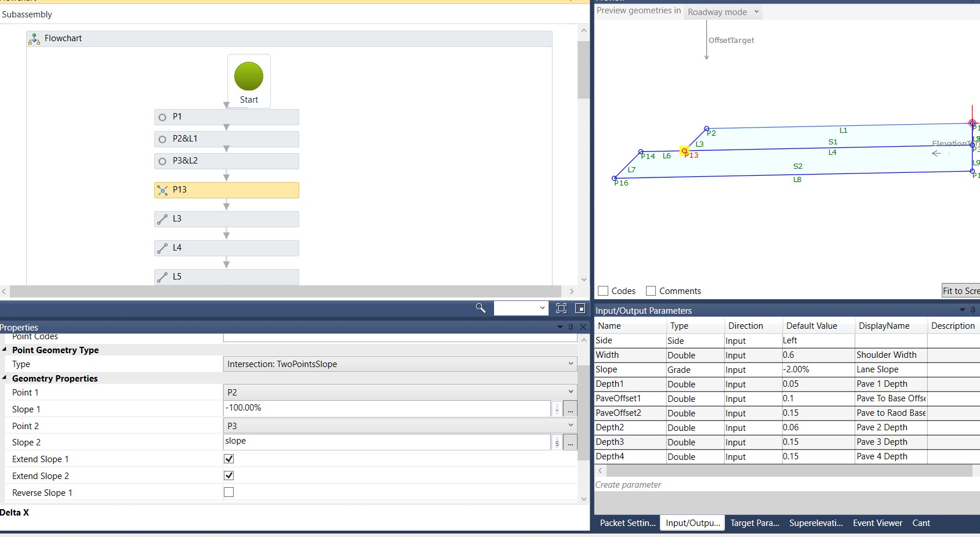Select the P13 intersection point node icon

[162, 190]
